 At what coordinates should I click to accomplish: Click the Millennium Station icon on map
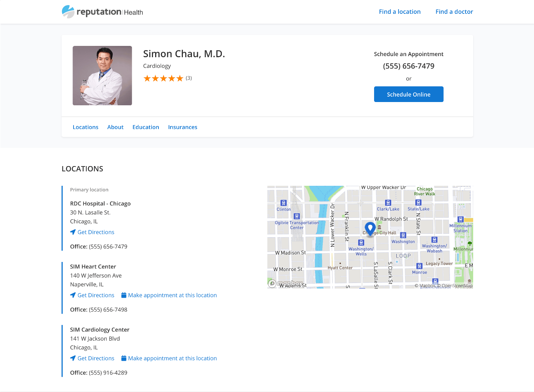pyautogui.click(x=460, y=219)
